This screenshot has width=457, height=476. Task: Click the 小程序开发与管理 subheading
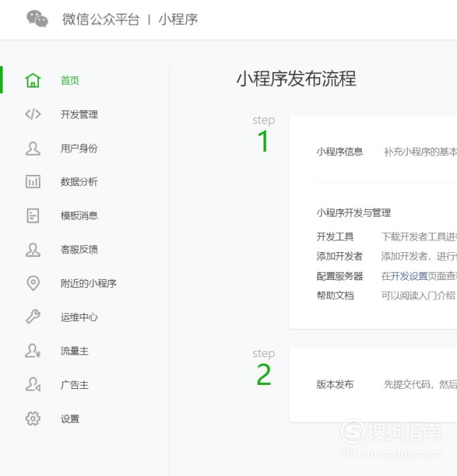[354, 213]
